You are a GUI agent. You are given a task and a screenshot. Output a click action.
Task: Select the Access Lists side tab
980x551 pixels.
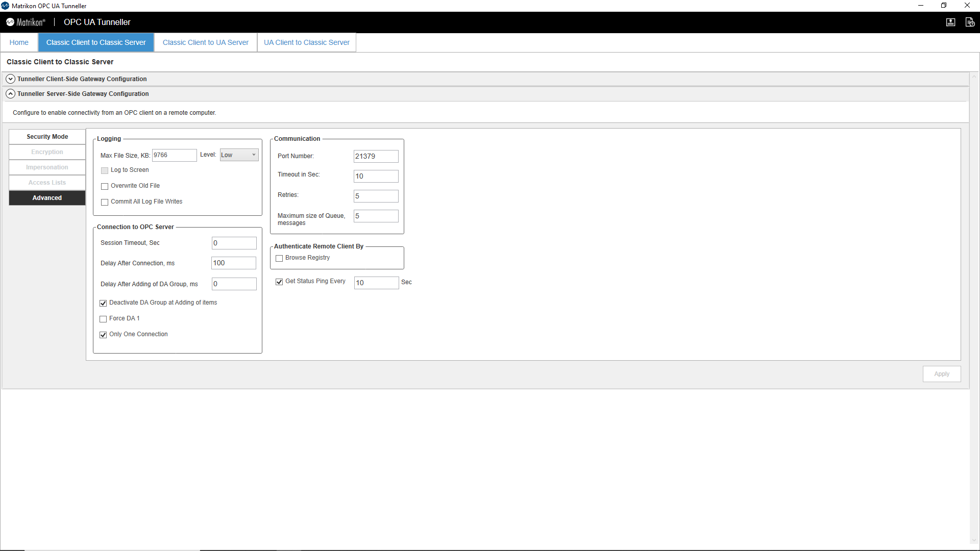(x=47, y=183)
